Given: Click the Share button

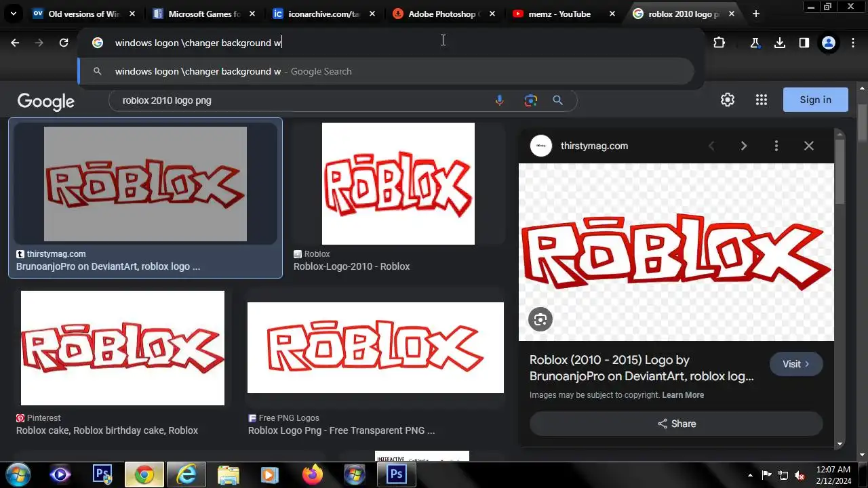Looking at the screenshot, I should click(x=676, y=424).
